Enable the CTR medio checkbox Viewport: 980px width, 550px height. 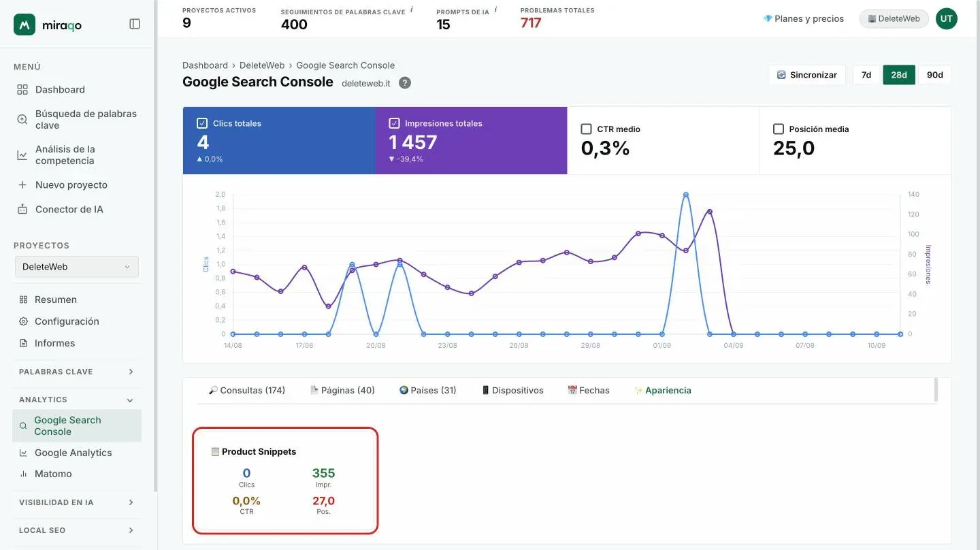tap(586, 129)
